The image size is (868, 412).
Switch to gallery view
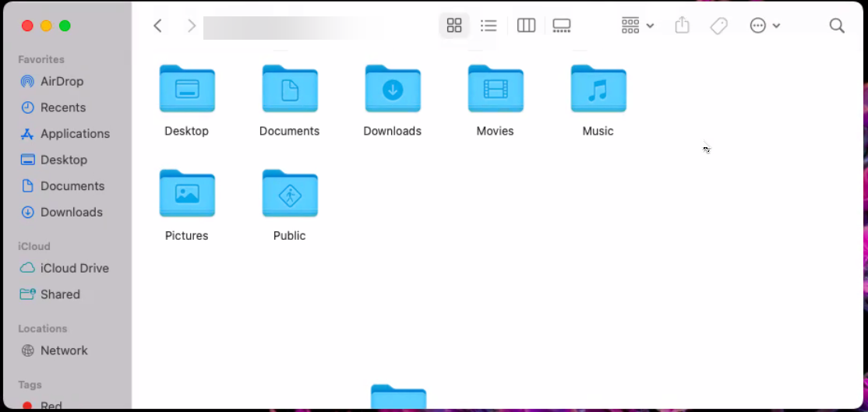coord(561,26)
